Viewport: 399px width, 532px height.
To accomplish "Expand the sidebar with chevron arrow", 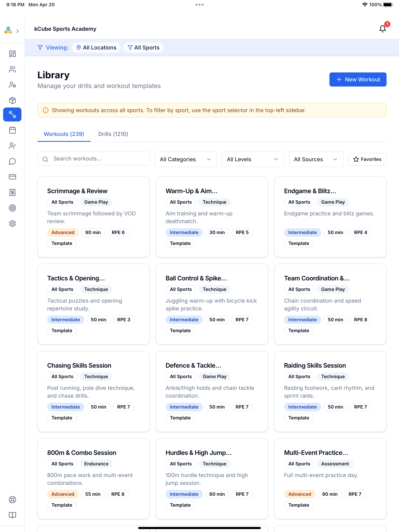I will (x=18, y=31).
